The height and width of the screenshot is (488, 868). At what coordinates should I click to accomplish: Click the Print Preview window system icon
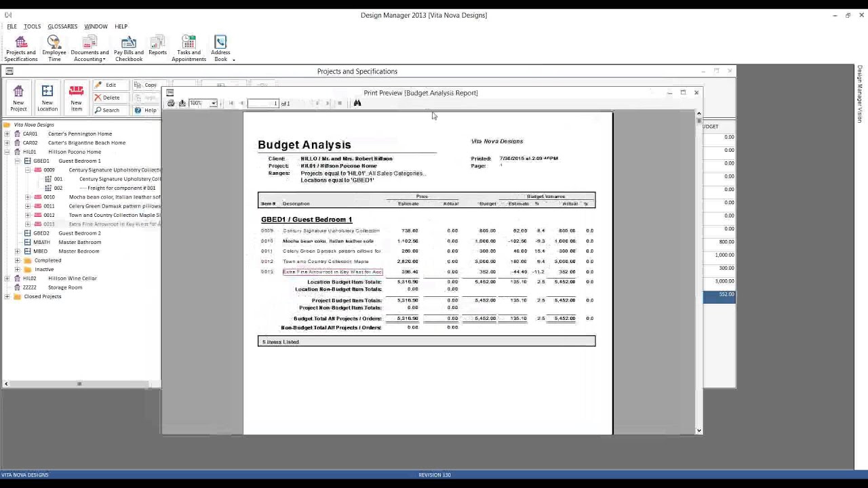click(x=170, y=93)
